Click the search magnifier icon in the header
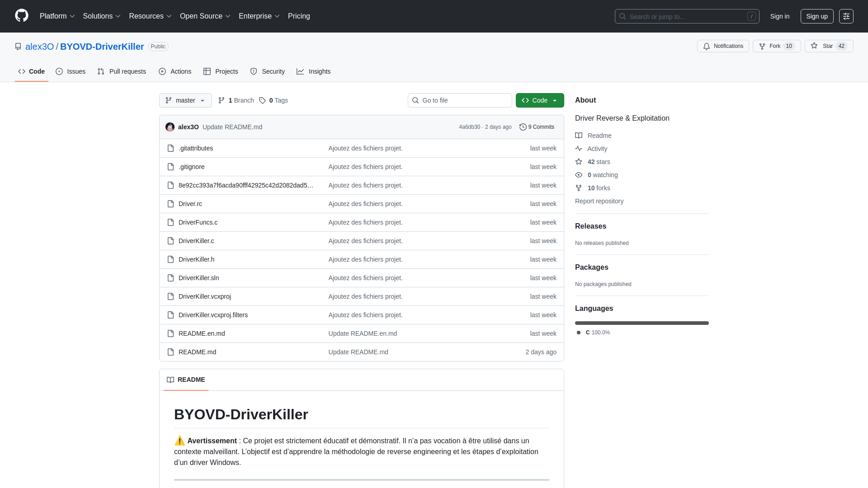This screenshot has width=868, height=488. (623, 16)
